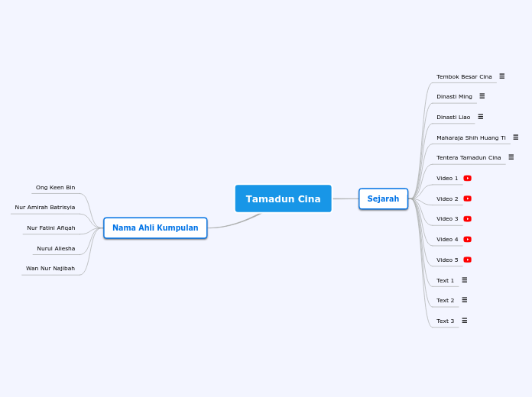Screen dimensions: 532x397
Task: Open the notes icon beside Tembok Besar Cina
Action: (502, 76)
